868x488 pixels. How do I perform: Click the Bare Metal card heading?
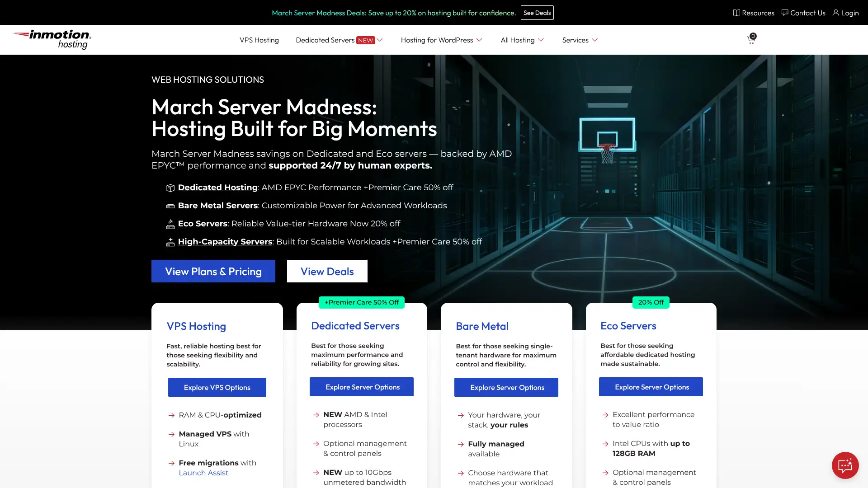[x=482, y=326]
